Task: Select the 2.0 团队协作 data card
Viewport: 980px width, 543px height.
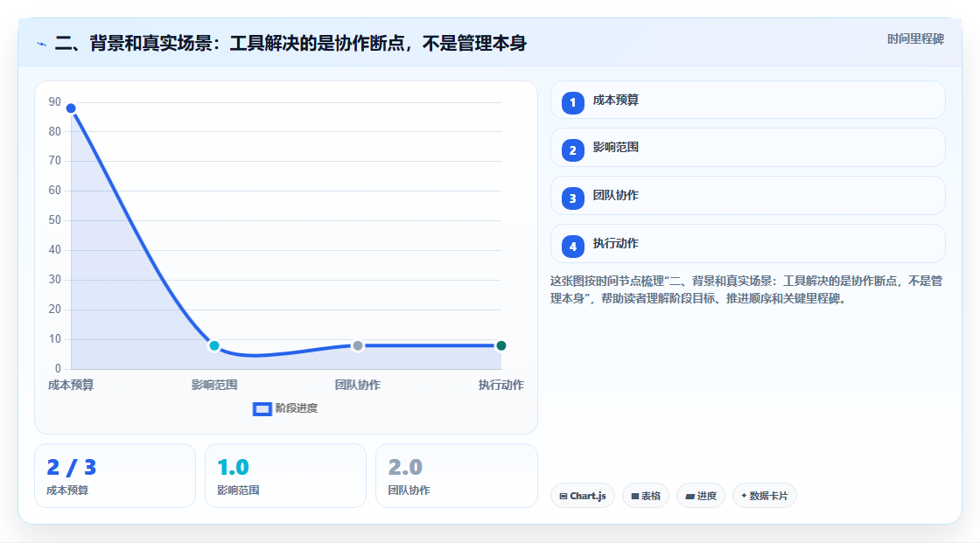Action: tap(456, 477)
